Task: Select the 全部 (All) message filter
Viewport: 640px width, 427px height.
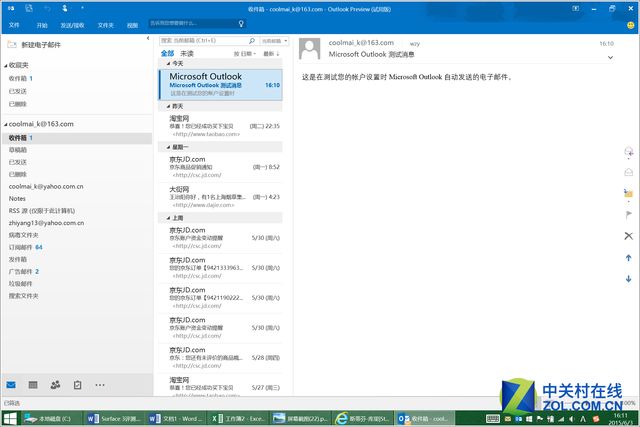Action: 167,53
